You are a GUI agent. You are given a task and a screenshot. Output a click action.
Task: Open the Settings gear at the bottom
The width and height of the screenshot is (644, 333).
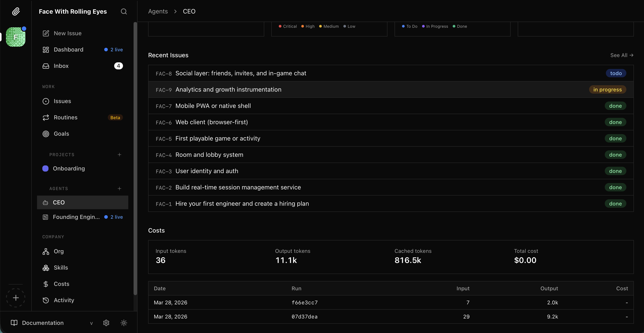pyautogui.click(x=106, y=323)
